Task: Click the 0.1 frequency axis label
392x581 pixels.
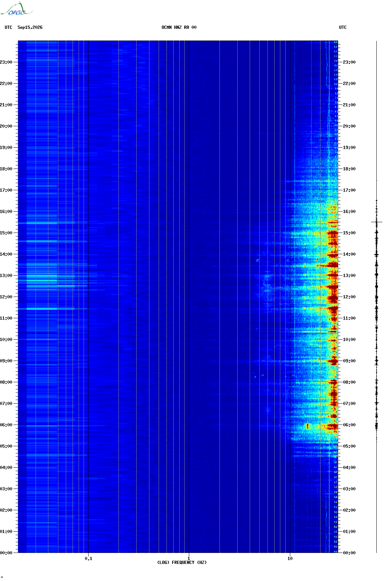Action: point(89,559)
